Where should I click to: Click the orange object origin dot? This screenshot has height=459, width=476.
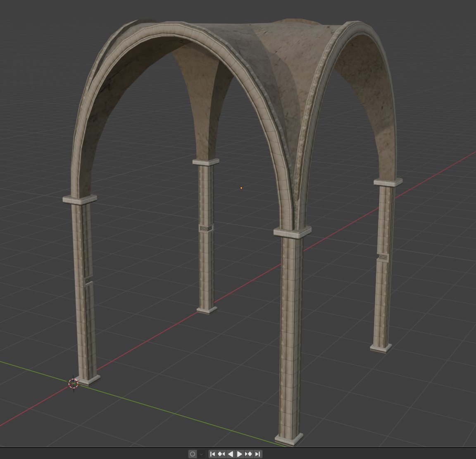241,188
